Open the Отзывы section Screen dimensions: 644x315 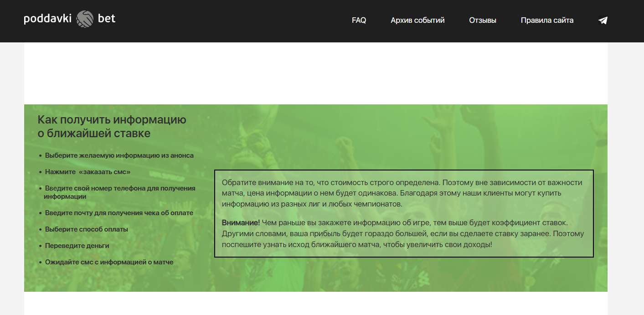tap(482, 21)
